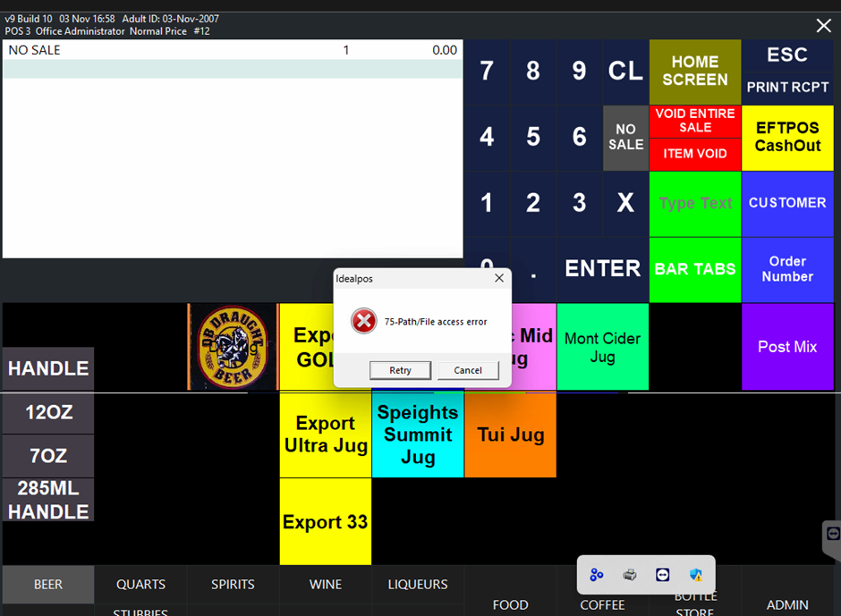
Task: Select the DB Draught Beer logo item
Action: (233, 347)
